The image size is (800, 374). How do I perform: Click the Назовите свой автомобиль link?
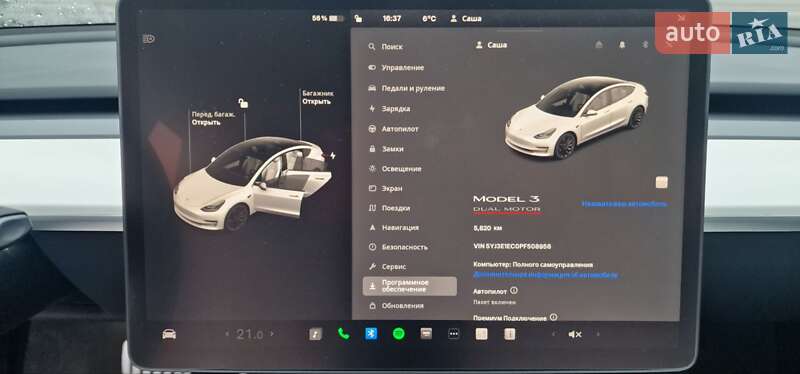click(x=624, y=204)
